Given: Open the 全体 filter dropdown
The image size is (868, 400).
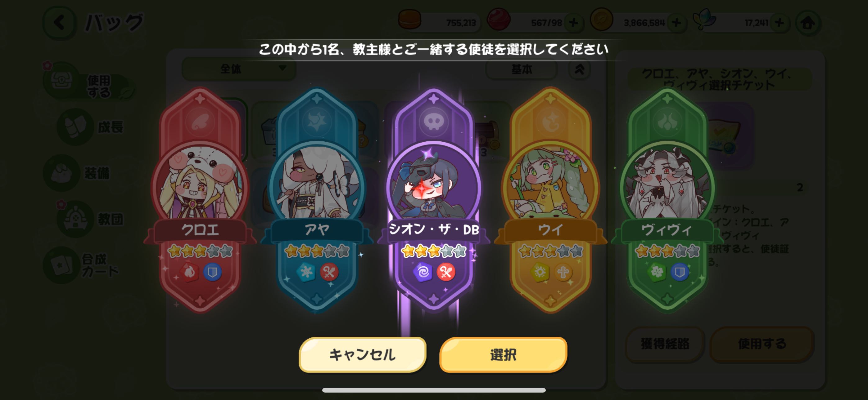Looking at the screenshot, I should click(239, 69).
